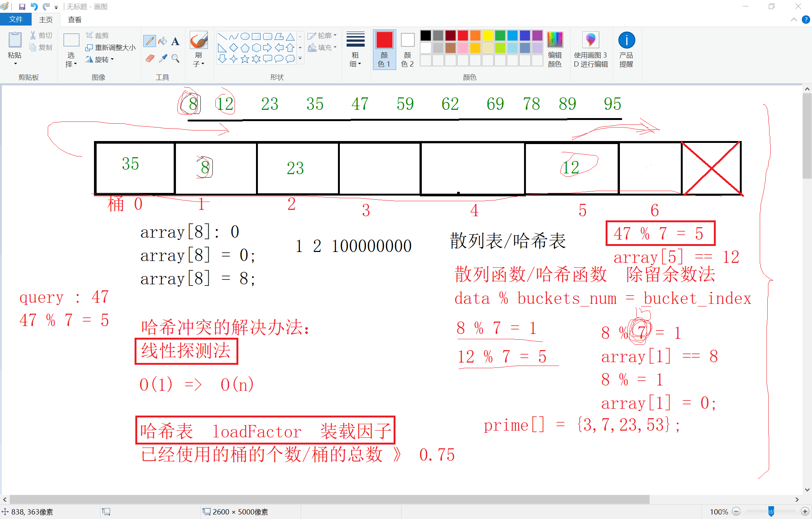Open the shape Fill dropdown
Image resolution: width=812 pixels, height=519 pixels.
(x=322, y=48)
